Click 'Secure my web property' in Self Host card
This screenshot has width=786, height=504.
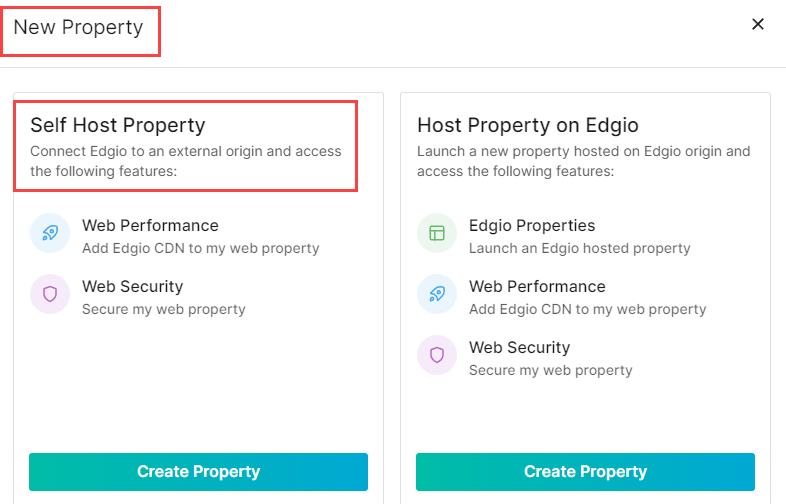[x=163, y=309]
